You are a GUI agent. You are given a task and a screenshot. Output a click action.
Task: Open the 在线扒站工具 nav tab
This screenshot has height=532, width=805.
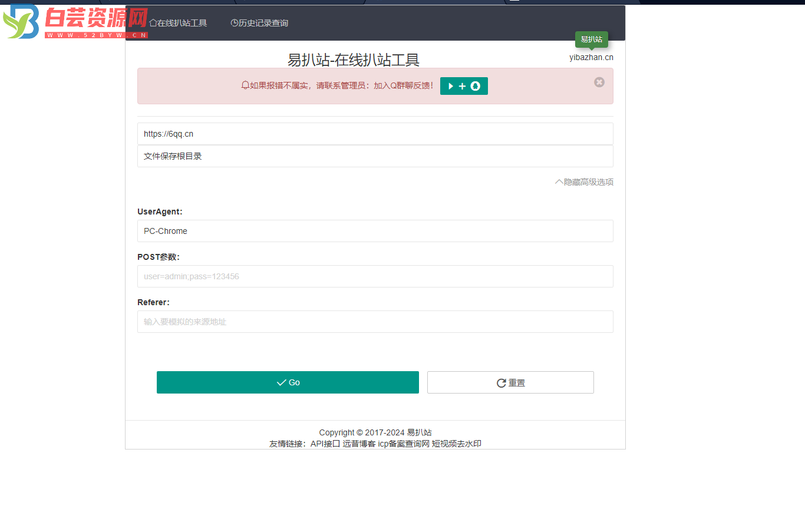pyautogui.click(x=178, y=23)
